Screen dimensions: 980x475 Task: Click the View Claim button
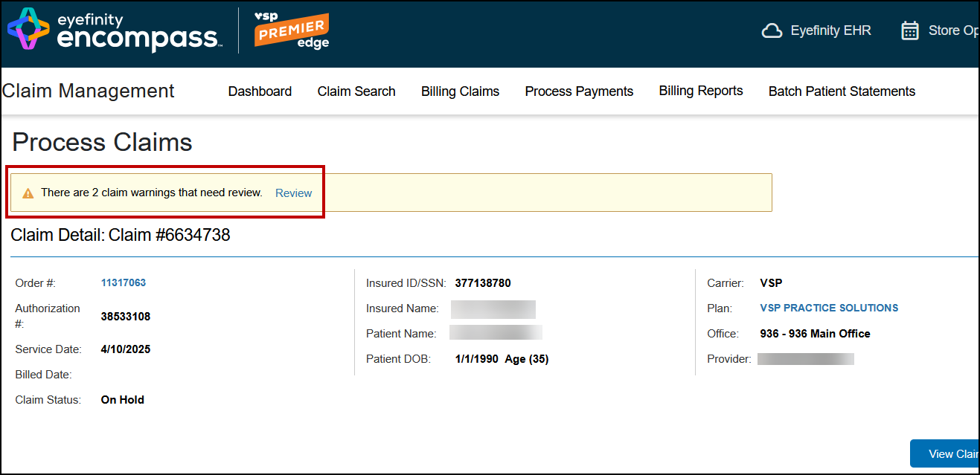click(944, 454)
